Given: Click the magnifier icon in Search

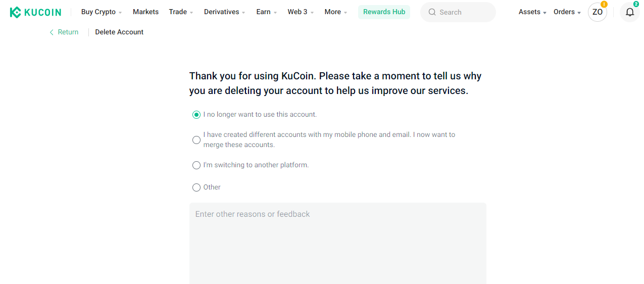Looking at the screenshot, I should (432, 12).
